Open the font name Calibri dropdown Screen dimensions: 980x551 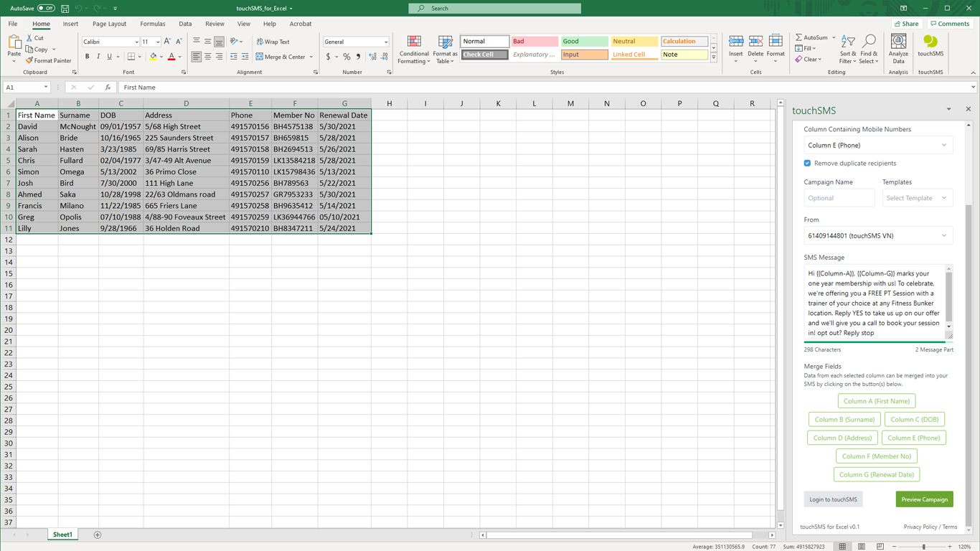click(136, 42)
